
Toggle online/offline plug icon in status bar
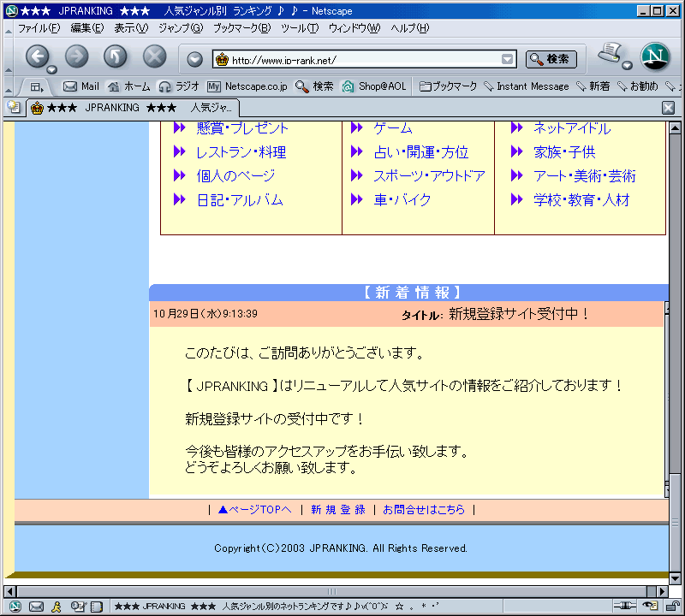click(x=625, y=606)
